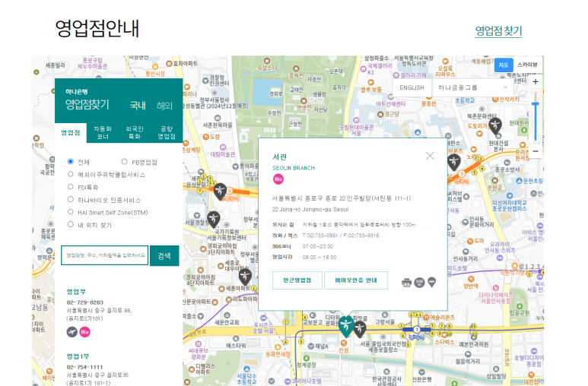Zoom in the map with plus button
The height and width of the screenshot is (386, 588).
(x=536, y=82)
